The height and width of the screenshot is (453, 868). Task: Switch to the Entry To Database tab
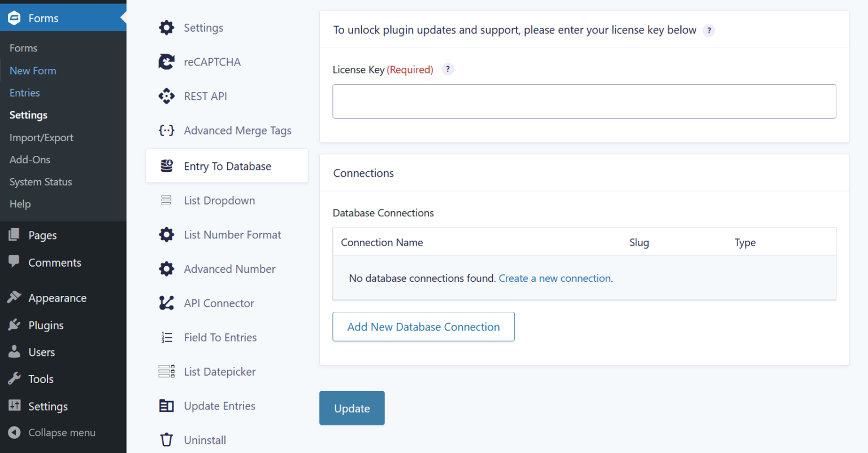tap(227, 165)
